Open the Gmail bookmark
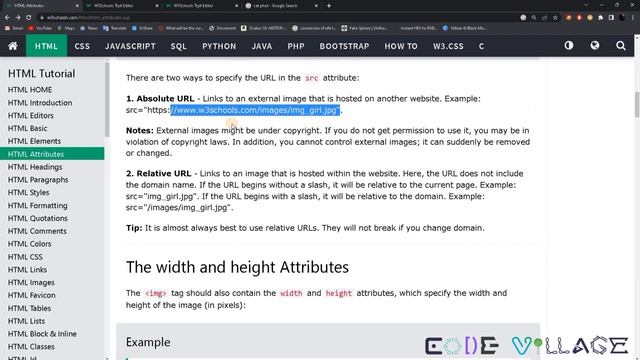This screenshot has height=360, width=640. click(14, 28)
